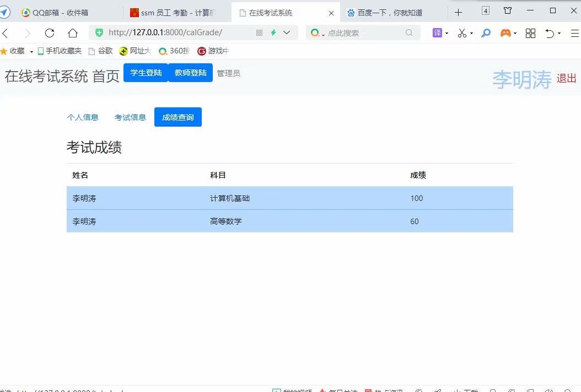581x392 pixels.
Task: Expand the address bar dropdown chevron
Action: [287, 32]
